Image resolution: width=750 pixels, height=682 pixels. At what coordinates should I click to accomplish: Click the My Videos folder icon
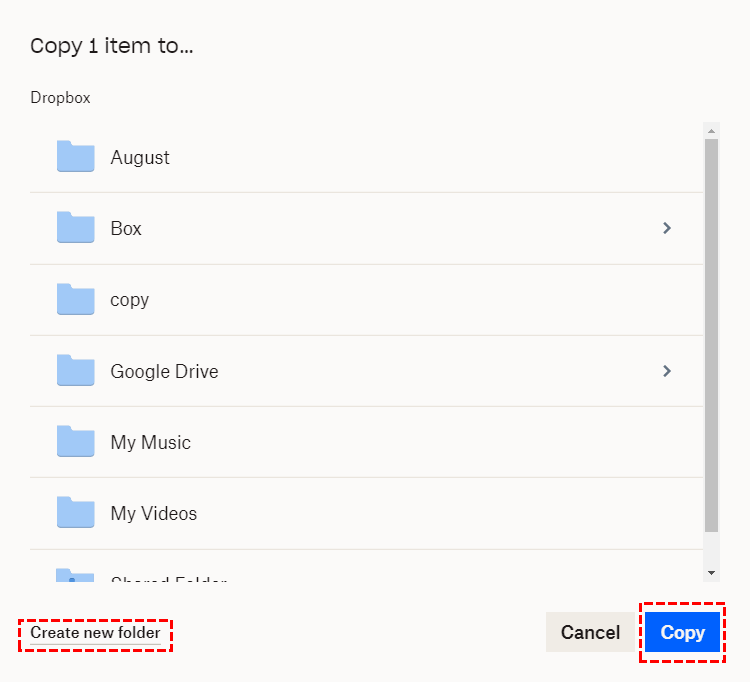76,513
